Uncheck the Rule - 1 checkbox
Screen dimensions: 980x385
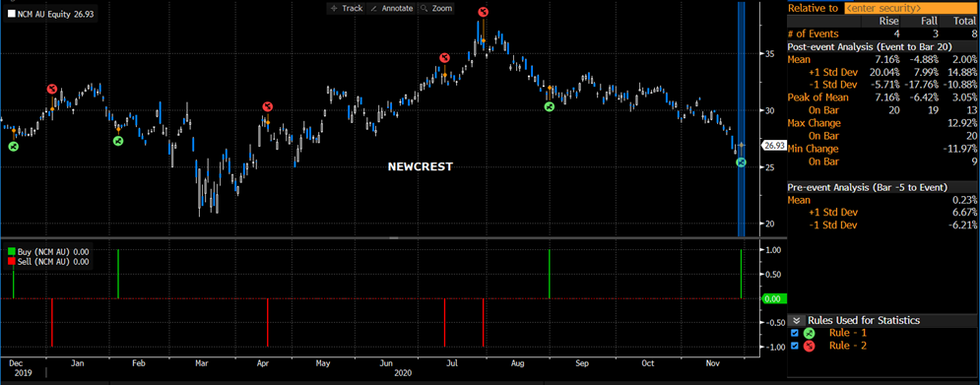coord(795,333)
